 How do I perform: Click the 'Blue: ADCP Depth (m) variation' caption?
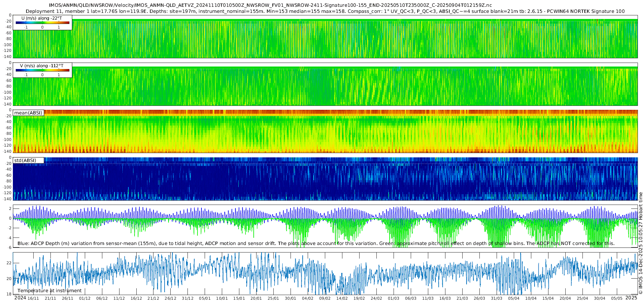(316, 244)
